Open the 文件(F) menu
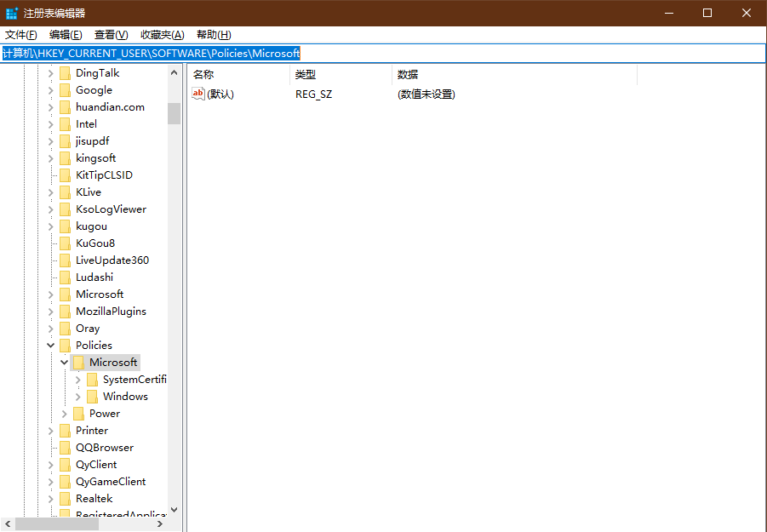 (21, 35)
